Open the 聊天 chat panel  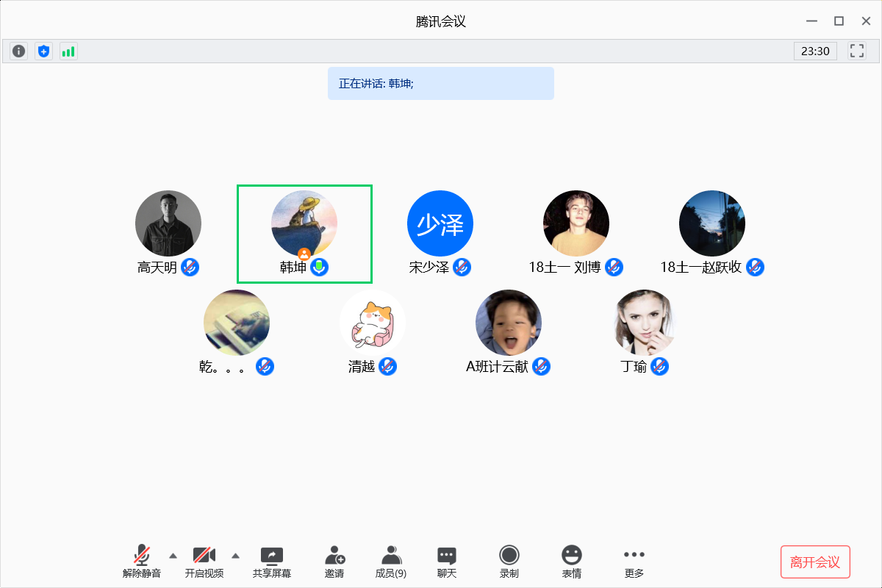coord(447,562)
